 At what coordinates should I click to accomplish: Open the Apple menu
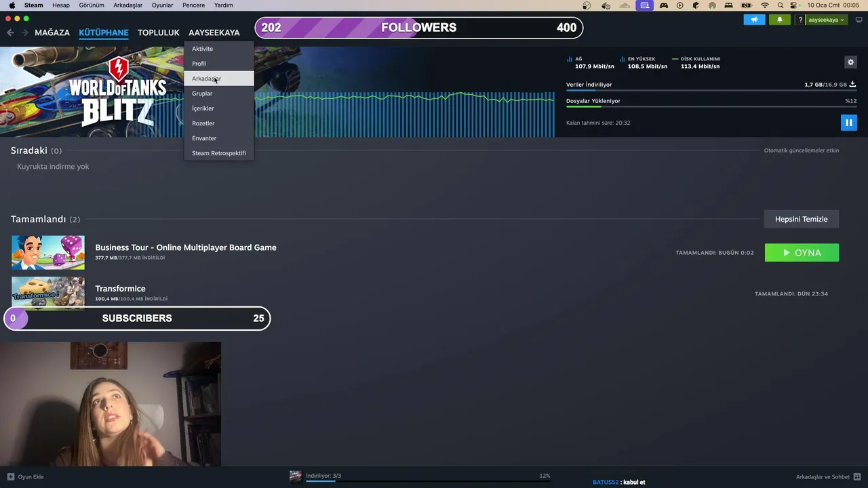coord(12,5)
